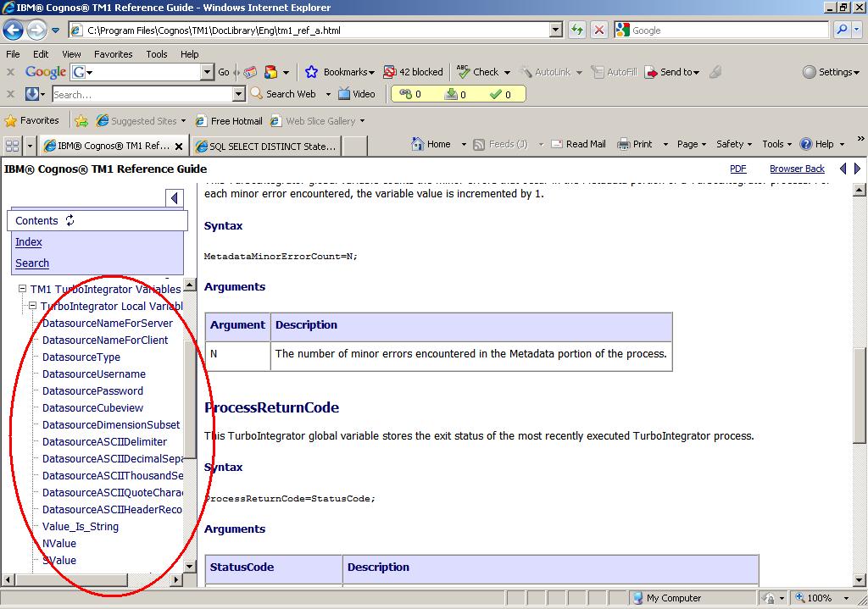Open Google toolbar Settings

click(831, 72)
